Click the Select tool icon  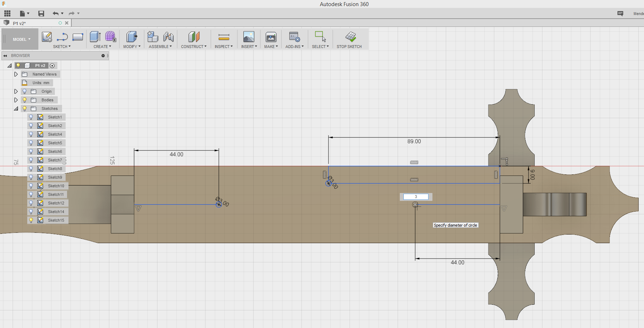pyautogui.click(x=320, y=37)
